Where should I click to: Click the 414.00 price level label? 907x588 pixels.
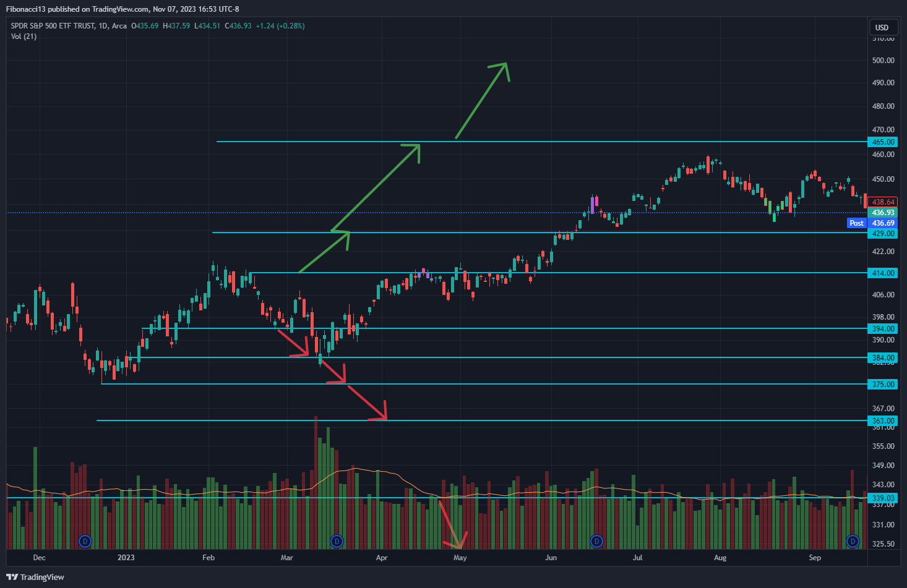click(x=883, y=273)
